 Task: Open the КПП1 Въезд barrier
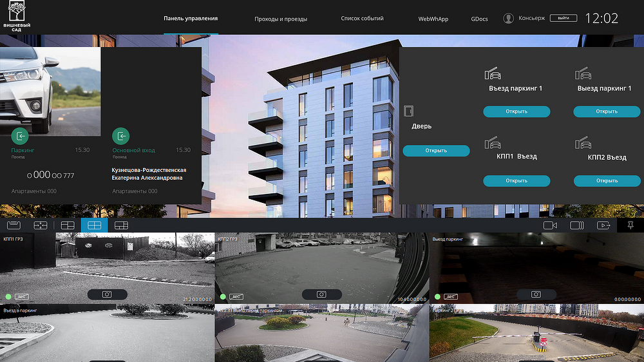(x=516, y=181)
